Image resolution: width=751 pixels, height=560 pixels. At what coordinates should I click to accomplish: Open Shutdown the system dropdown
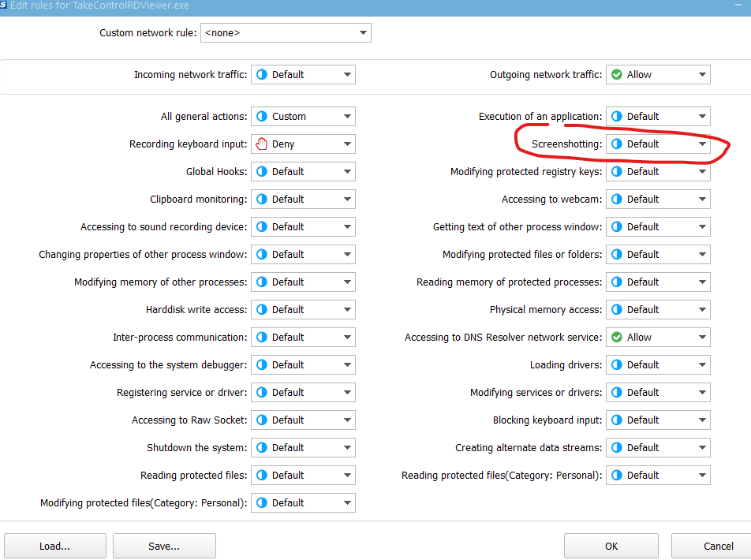point(303,448)
